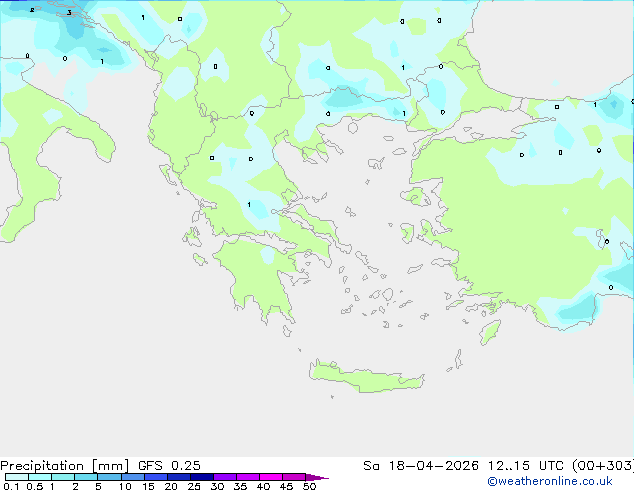Click the legend arrow tip above 50 mm
This screenshot has width=634, height=490.
(x=317, y=477)
